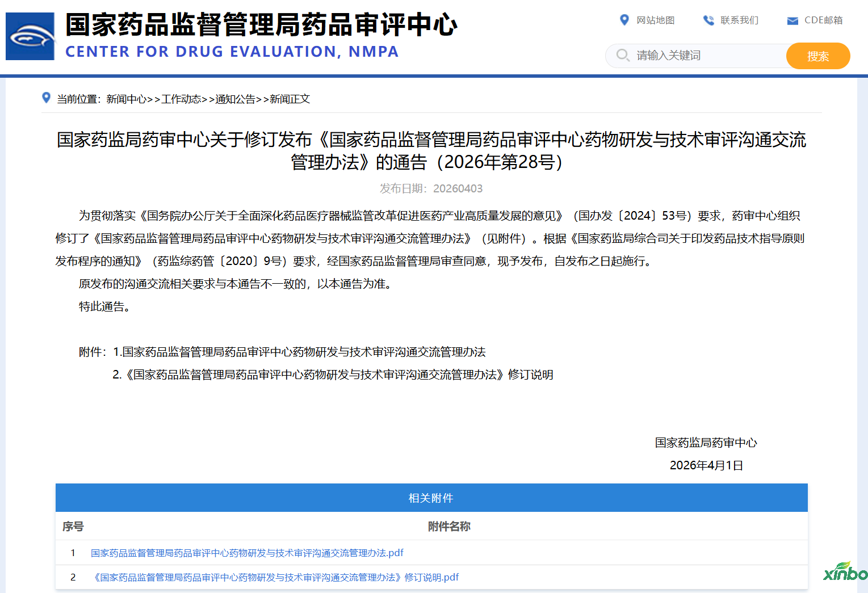Open the 联系我们 link
This screenshot has height=593, width=868.
(x=739, y=20)
